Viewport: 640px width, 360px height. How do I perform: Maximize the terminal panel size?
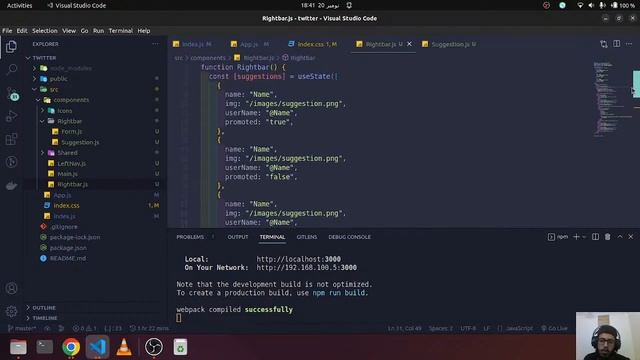click(620, 237)
